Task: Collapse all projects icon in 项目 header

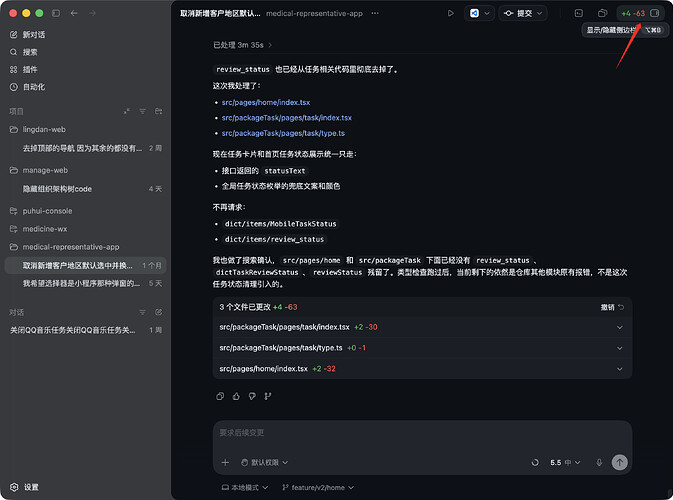Action: pos(126,112)
